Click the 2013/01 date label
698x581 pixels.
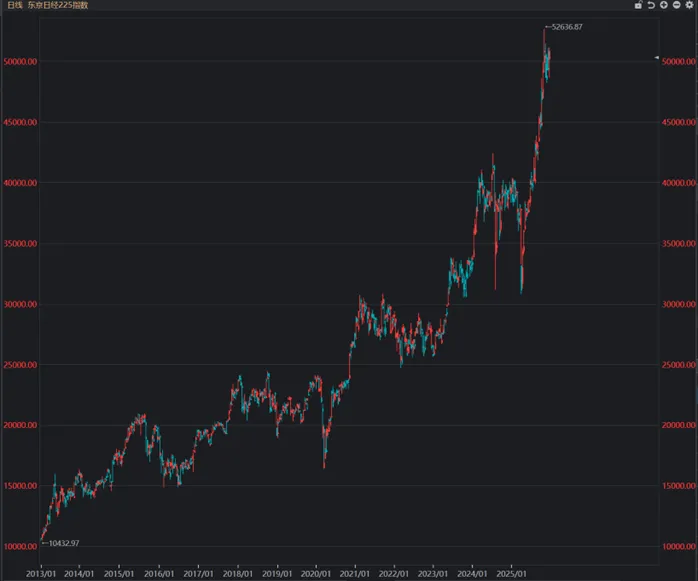coord(41,574)
